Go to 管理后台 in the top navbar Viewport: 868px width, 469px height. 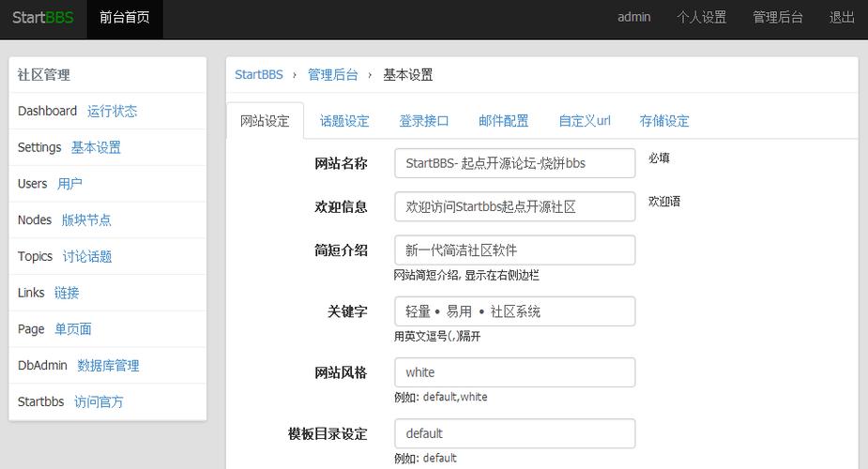point(778,18)
